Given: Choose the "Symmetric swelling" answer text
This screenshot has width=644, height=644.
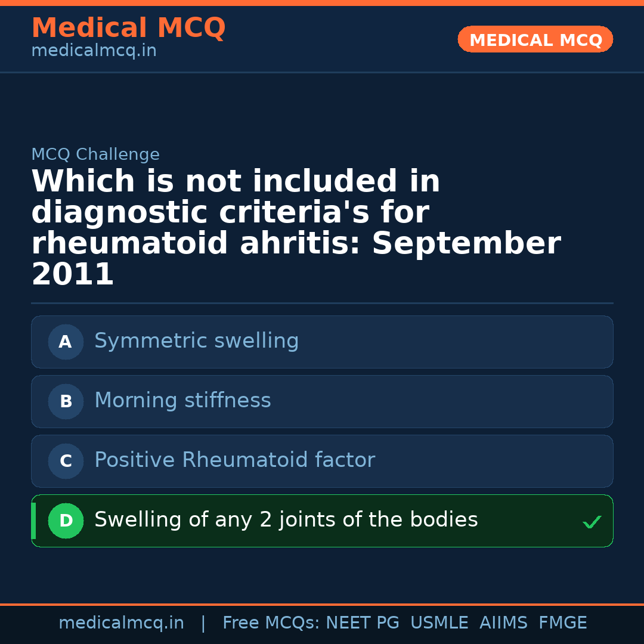Looking at the screenshot, I should point(196,341).
